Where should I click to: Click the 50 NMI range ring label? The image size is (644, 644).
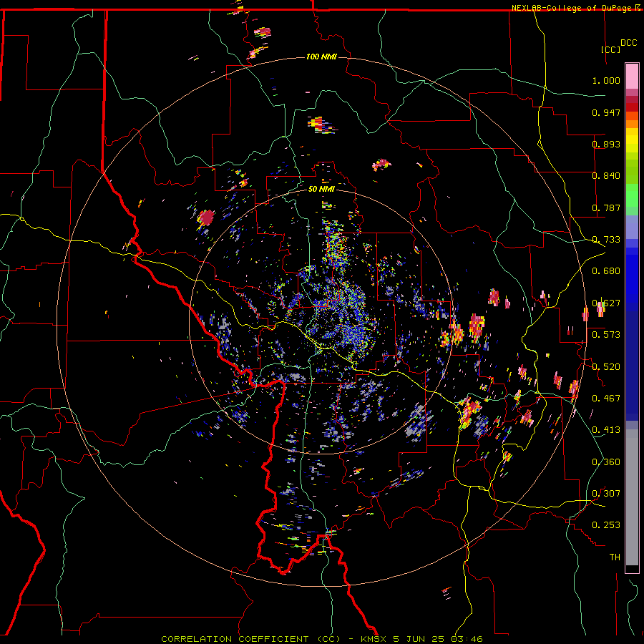click(x=321, y=189)
